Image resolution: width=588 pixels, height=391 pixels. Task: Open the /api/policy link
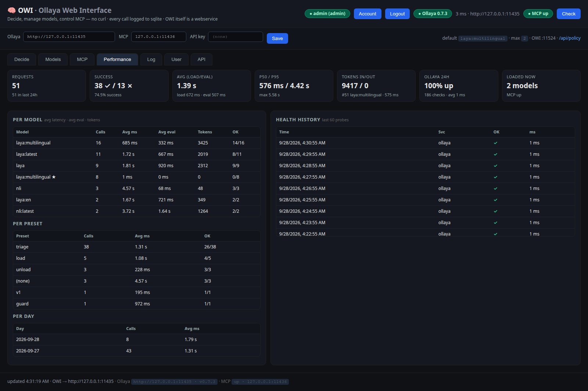570,38
